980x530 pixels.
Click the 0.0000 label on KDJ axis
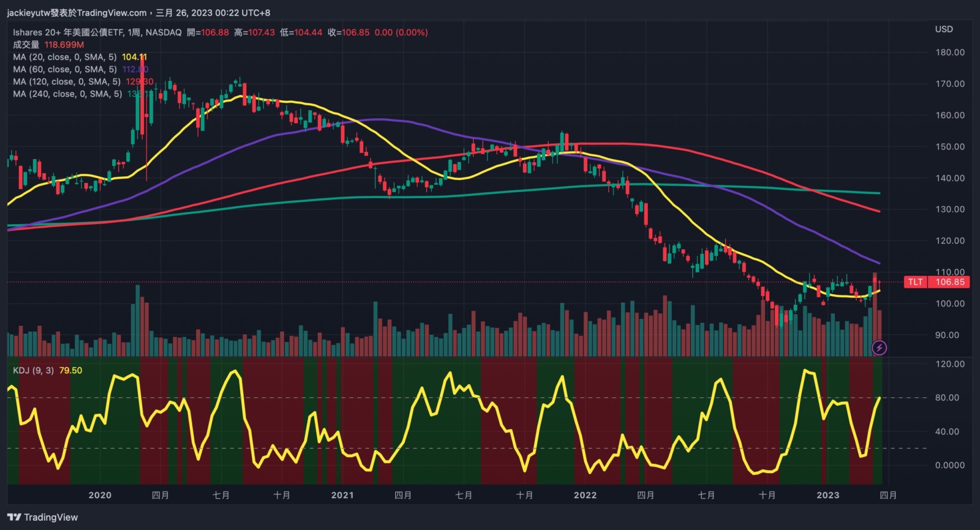click(x=949, y=465)
